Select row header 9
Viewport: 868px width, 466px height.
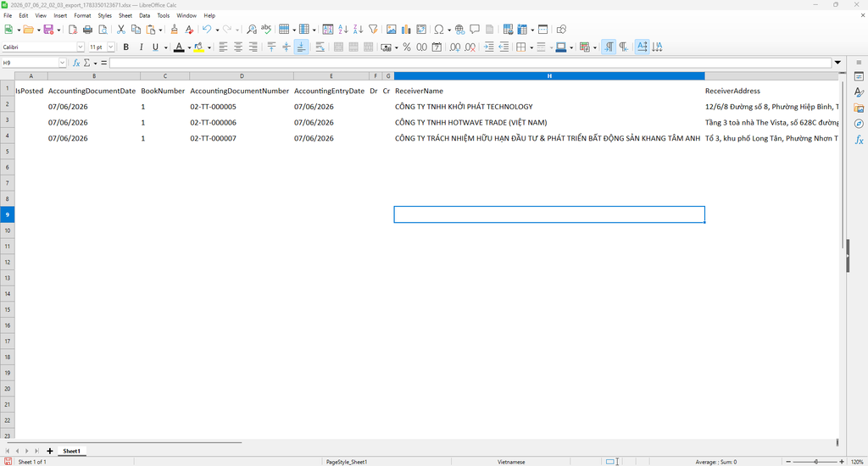point(7,214)
